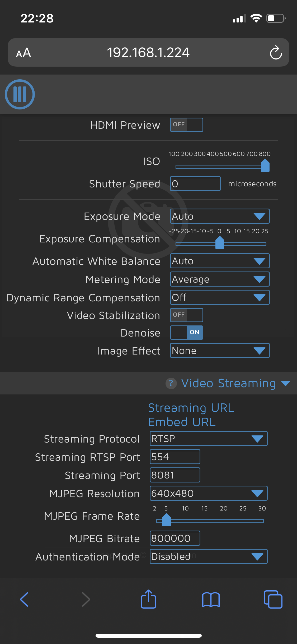Open the Safari share sheet
The image size is (297, 644).
148,600
